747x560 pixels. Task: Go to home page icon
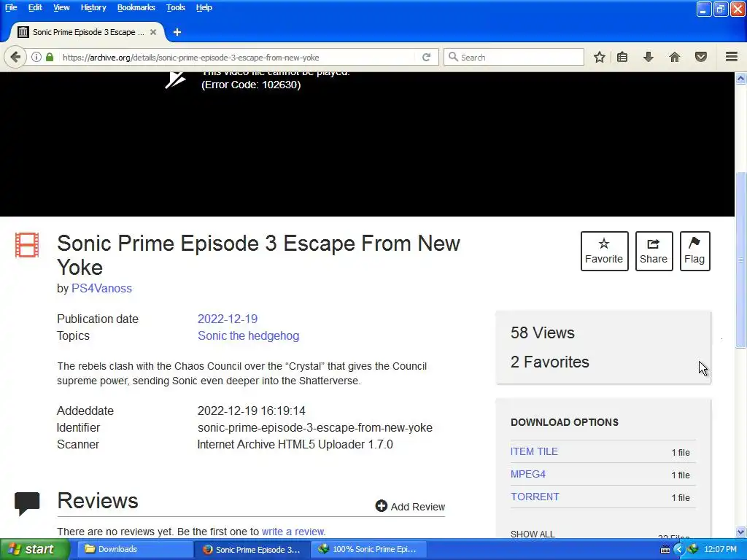point(675,57)
